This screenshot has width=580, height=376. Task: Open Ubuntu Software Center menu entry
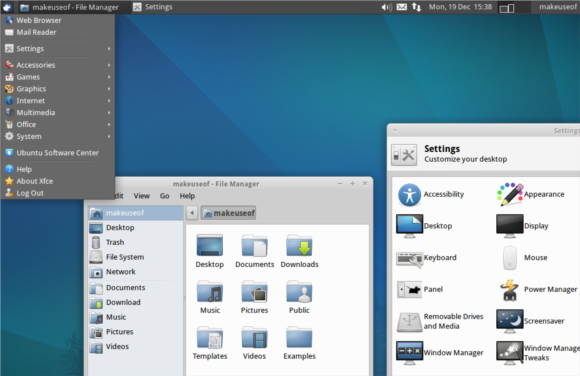pos(58,152)
